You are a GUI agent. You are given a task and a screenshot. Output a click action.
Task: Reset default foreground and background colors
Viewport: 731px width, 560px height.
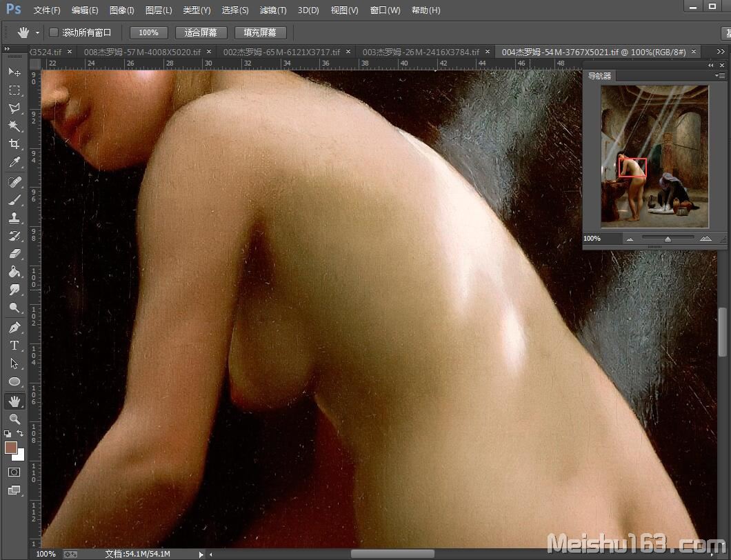tap(8, 434)
